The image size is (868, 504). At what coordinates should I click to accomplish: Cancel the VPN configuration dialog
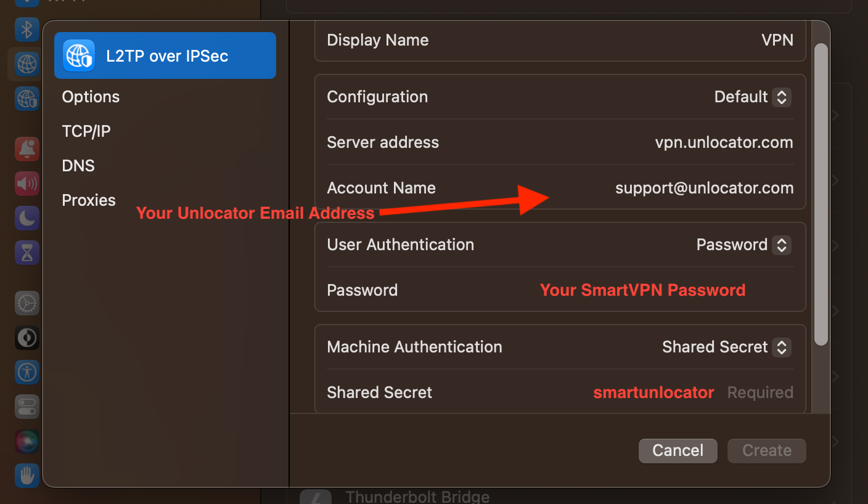tap(678, 450)
